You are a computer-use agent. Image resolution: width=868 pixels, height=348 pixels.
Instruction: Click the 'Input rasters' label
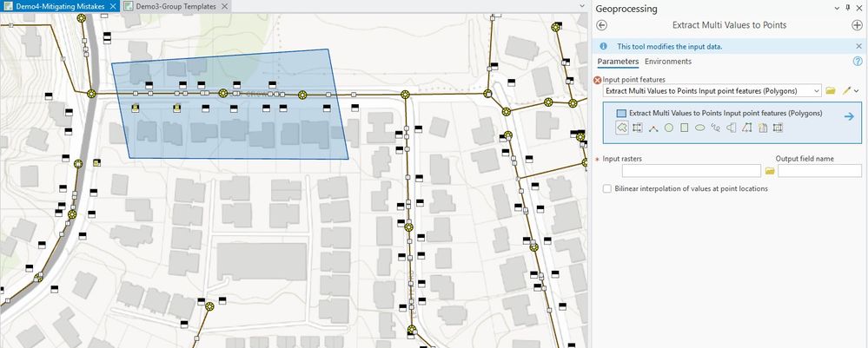tap(621, 159)
